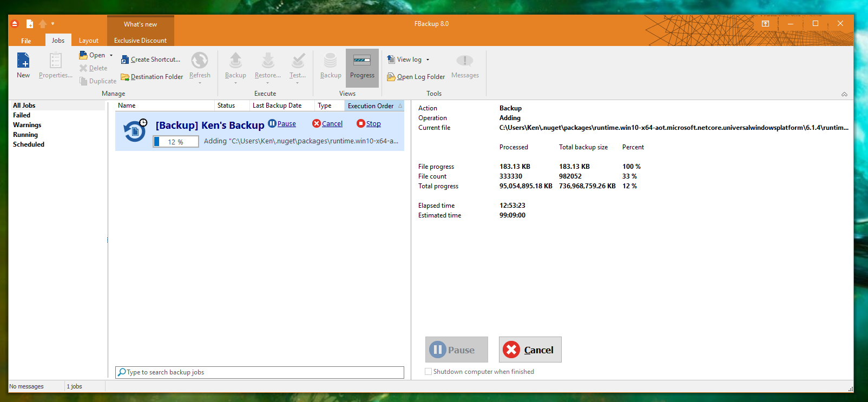
Task: Click the quick access backup arrow icon
Action: [43, 24]
